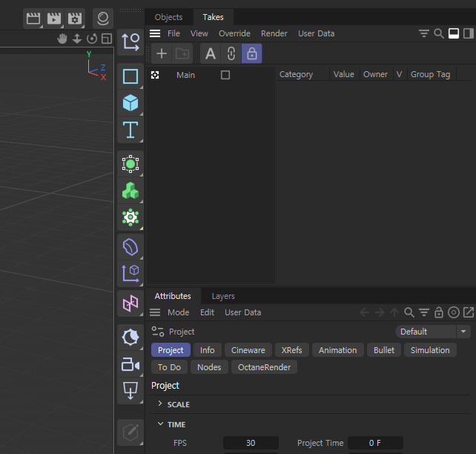
Task: Open the Override menu
Action: click(234, 33)
